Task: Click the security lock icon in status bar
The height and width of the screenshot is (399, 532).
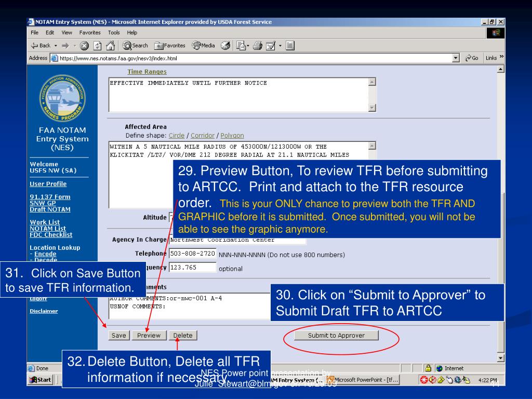Action: (428, 368)
